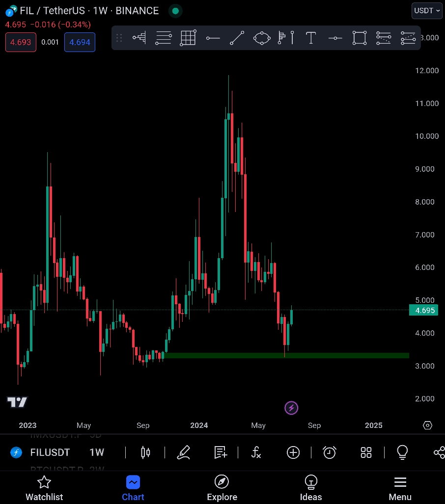445x504 pixels.
Task: Tap the 2025 label on time axis
Action: click(374, 425)
